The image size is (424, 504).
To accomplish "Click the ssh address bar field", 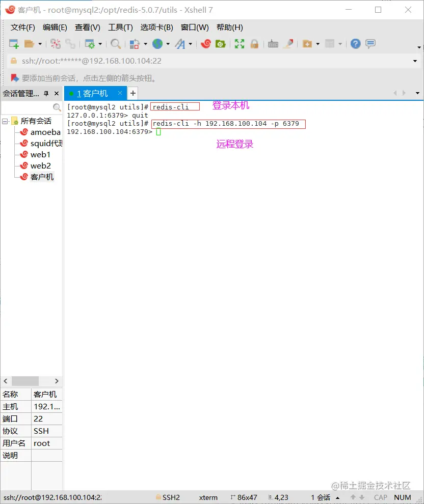I will 209,61.
